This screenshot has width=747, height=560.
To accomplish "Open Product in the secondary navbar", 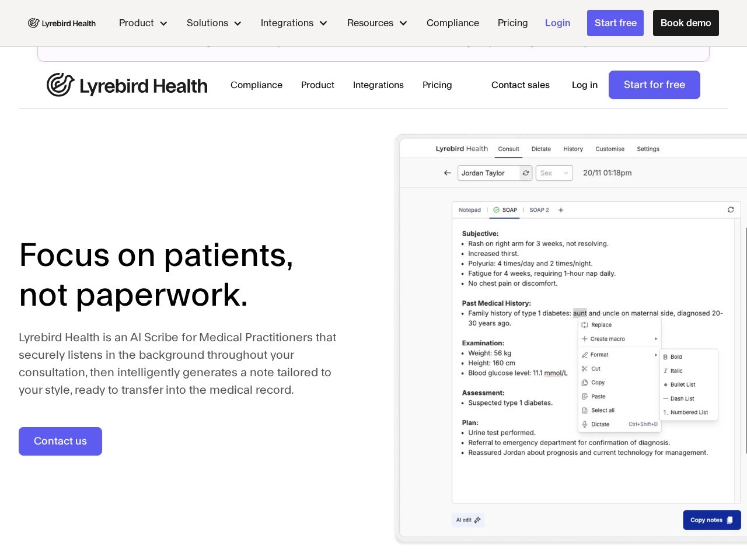I will point(317,85).
